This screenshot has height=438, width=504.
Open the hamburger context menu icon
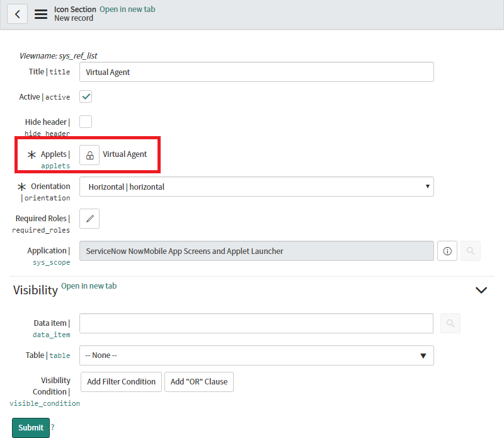(41, 14)
